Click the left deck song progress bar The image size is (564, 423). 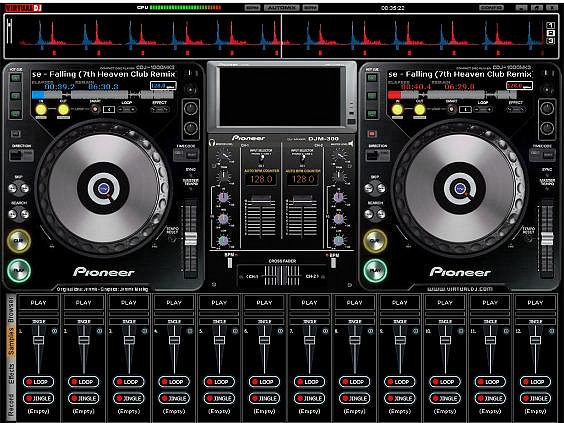click(103, 95)
